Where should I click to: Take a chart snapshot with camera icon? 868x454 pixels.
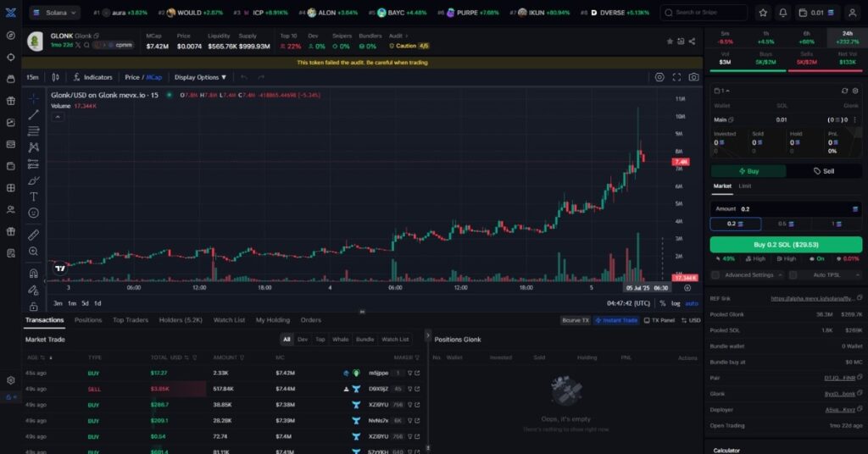click(x=693, y=77)
